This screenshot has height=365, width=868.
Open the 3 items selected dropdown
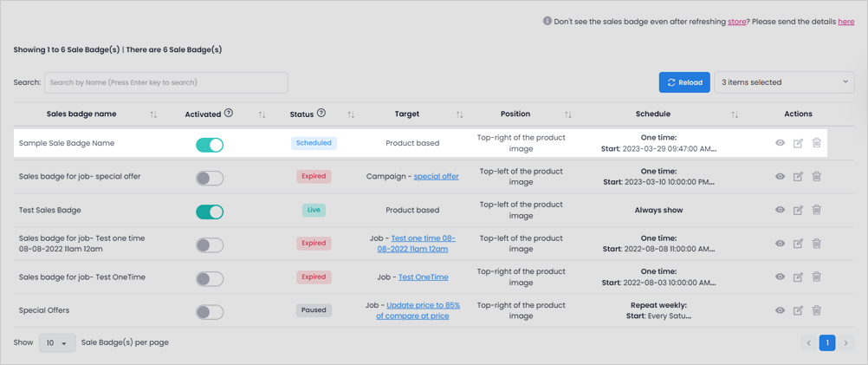785,82
